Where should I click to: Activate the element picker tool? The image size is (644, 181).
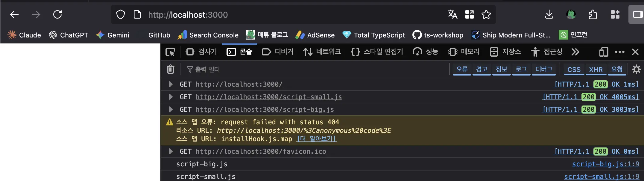[170, 52]
